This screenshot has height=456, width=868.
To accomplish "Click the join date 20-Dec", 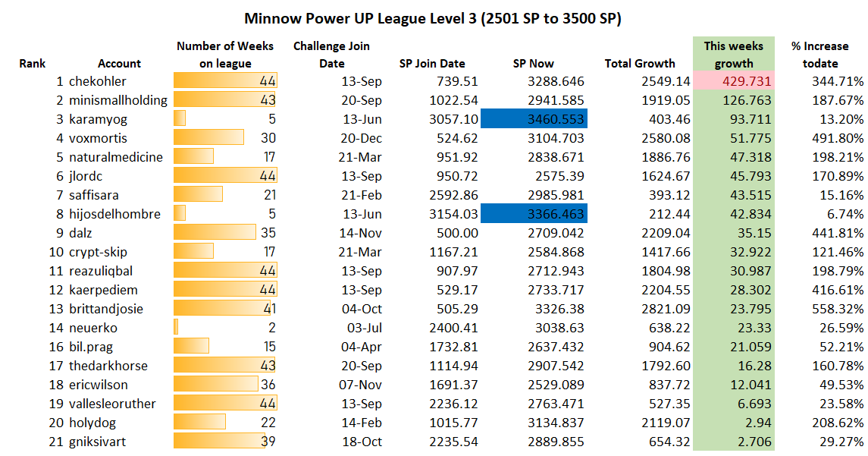I will pyautogui.click(x=361, y=138).
